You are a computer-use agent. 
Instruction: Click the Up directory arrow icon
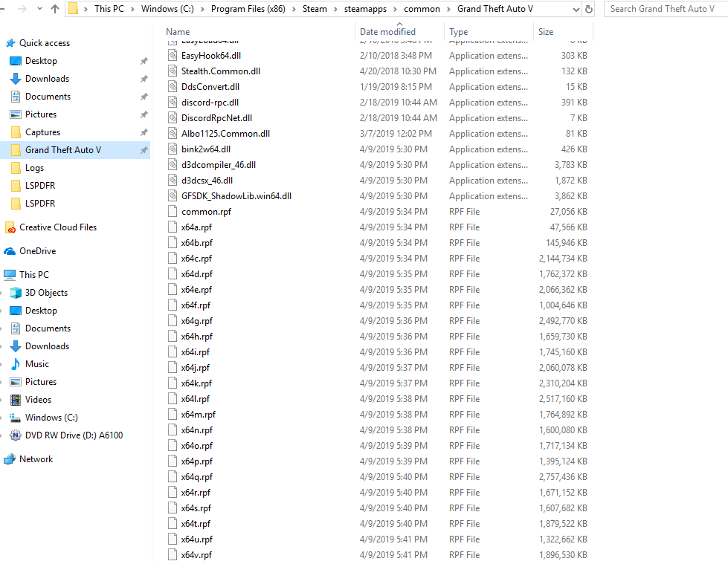[55, 9]
